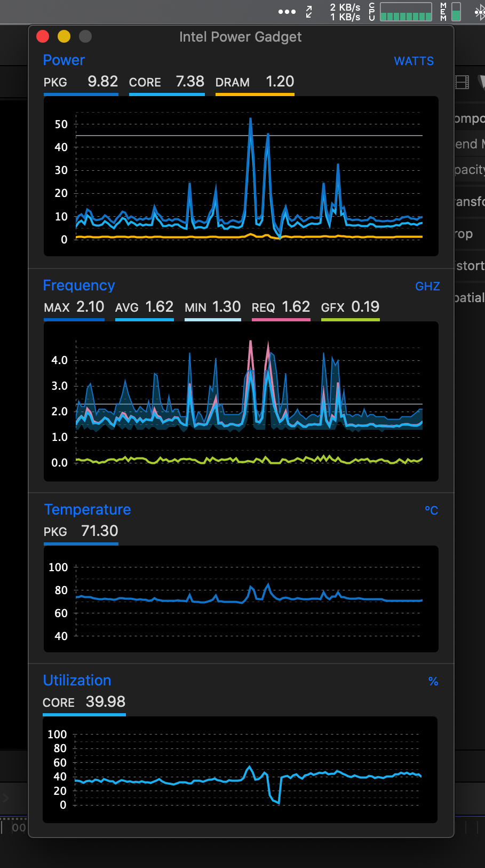Screen dimensions: 485x868
Task: Click the AVG frequency value 1.62
Action: 160,306
